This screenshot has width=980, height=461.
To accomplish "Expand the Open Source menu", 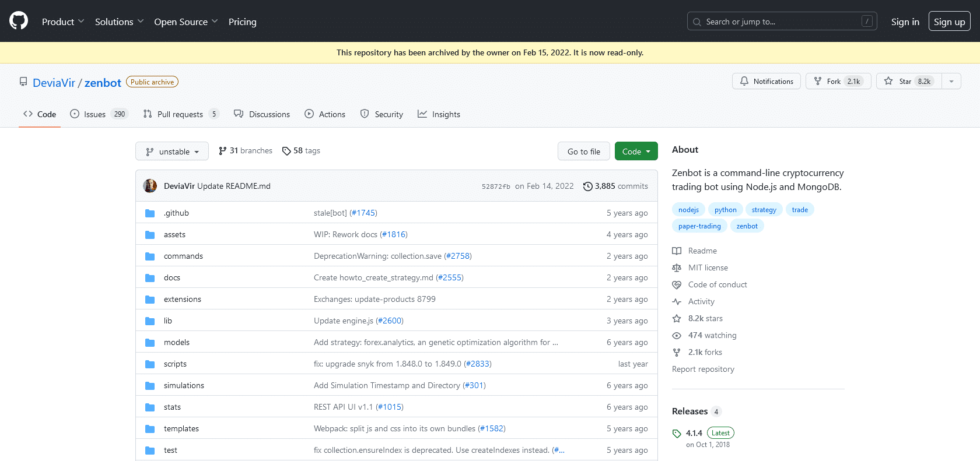I will coord(186,22).
